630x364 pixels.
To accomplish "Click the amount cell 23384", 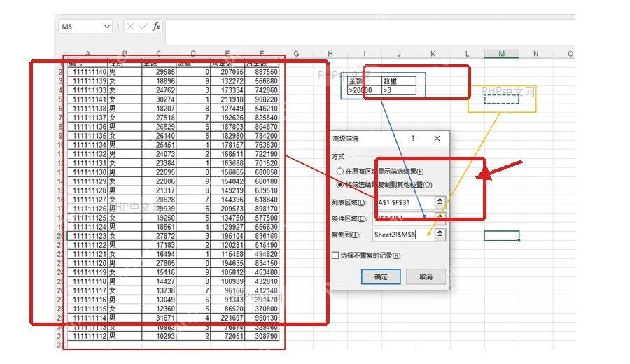I will click(x=159, y=163).
